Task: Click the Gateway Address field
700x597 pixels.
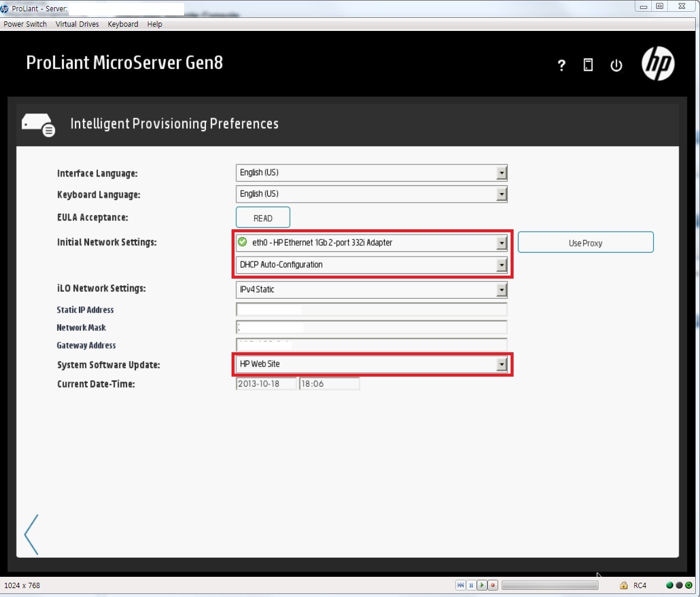Action: (372, 345)
